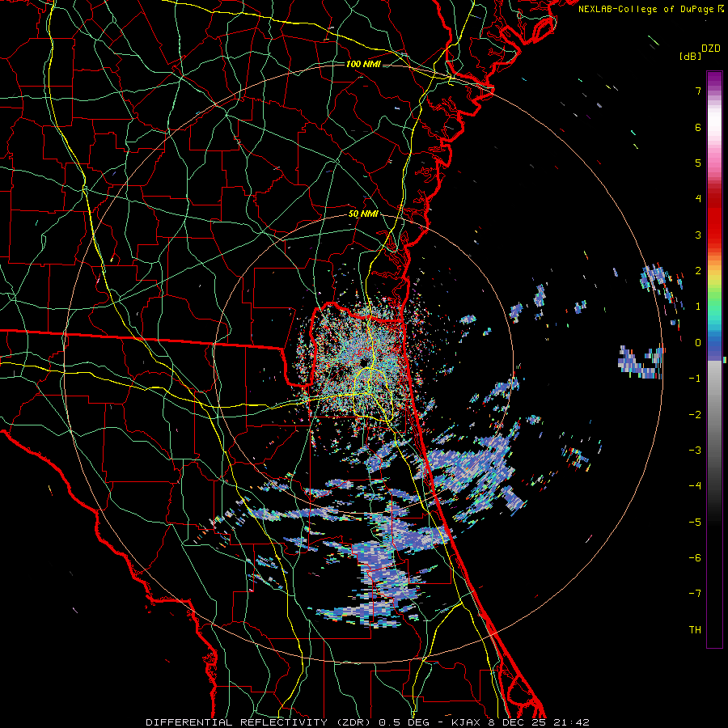Click the 'DIFFERENTIAL REFLECTIVITY (ZDR)' caption text
The image size is (728, 728).
258,722
